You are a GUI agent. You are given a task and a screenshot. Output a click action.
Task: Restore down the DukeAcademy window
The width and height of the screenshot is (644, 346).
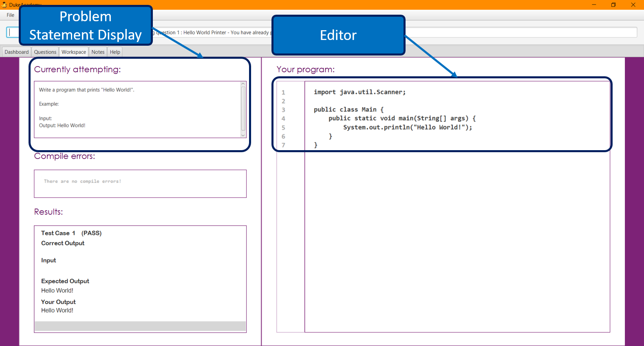(613, 5)
